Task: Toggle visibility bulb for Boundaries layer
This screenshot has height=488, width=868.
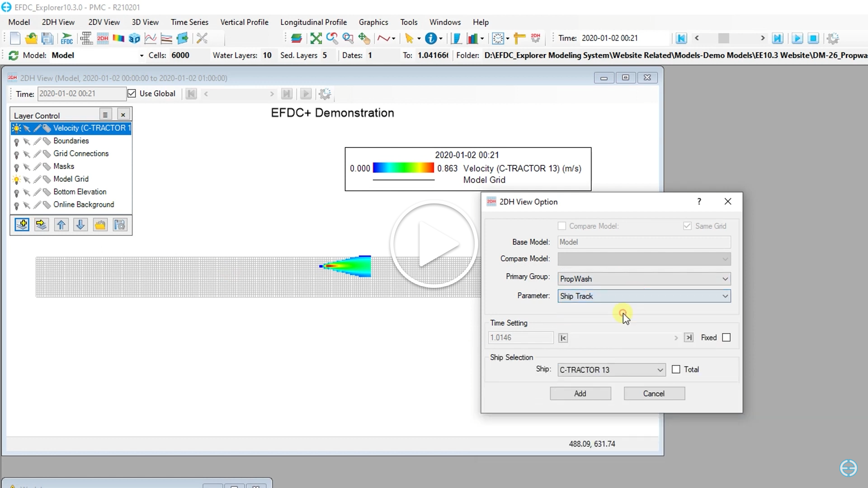Action: (17, 141)
